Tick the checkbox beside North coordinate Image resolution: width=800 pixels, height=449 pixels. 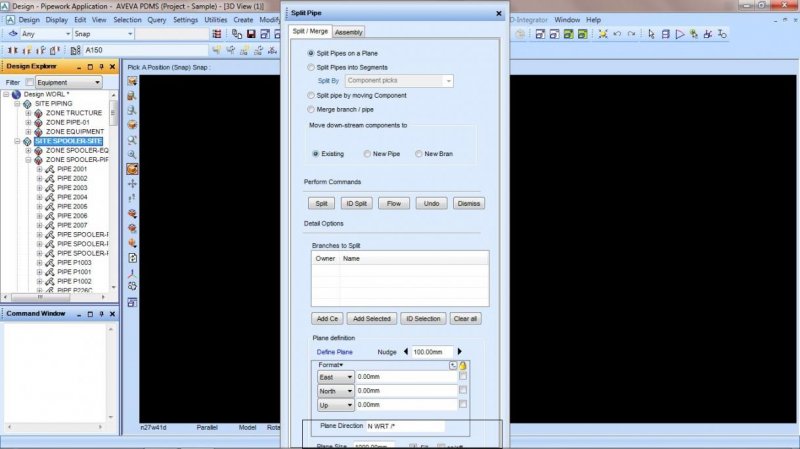click(463, 390)
